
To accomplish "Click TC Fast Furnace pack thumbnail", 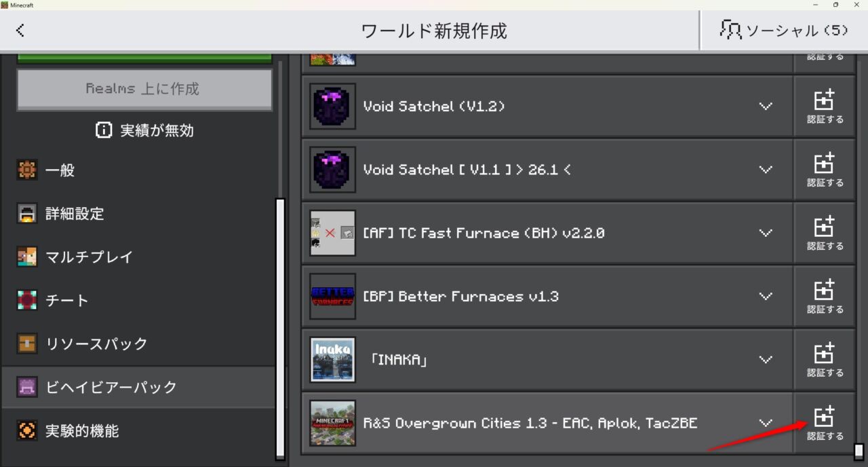I will click(x=332, y=233).
